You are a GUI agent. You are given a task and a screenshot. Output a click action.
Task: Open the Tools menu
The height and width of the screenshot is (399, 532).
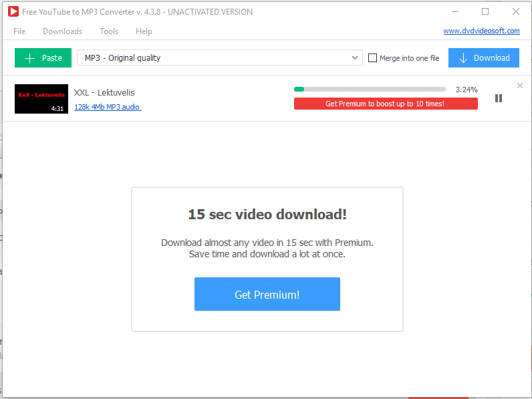pos(109,31)
